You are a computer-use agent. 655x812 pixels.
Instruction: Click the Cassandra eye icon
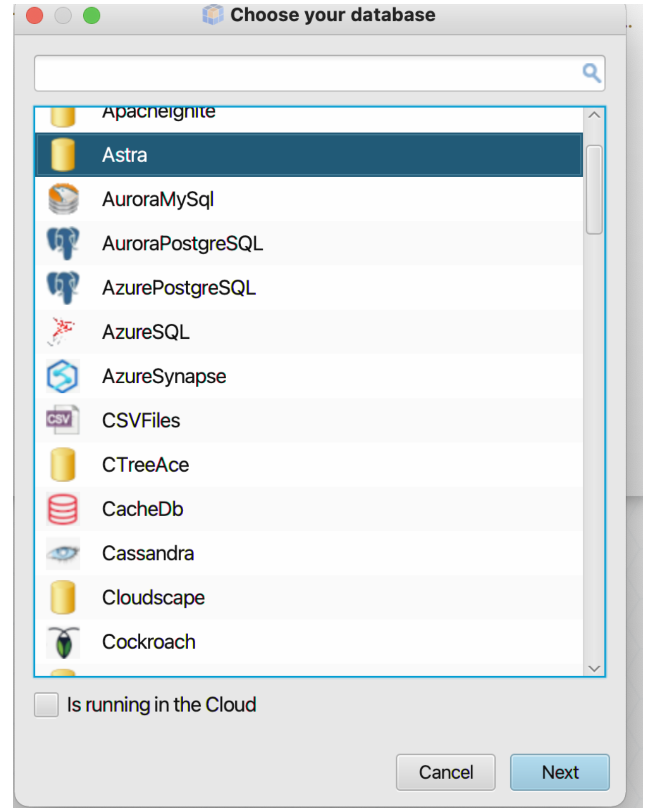click(x=63, y=553)
